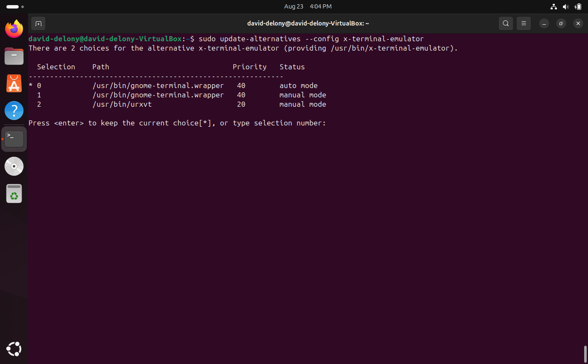This screenshot has height=364, width=588.
Task: Click the Terminal icon in dock
Action: click(14, 139)
